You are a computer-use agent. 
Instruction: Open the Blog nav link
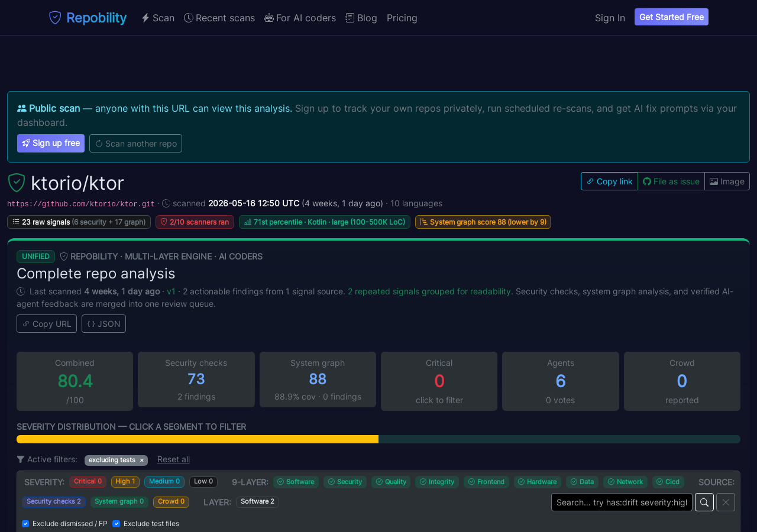361,18
